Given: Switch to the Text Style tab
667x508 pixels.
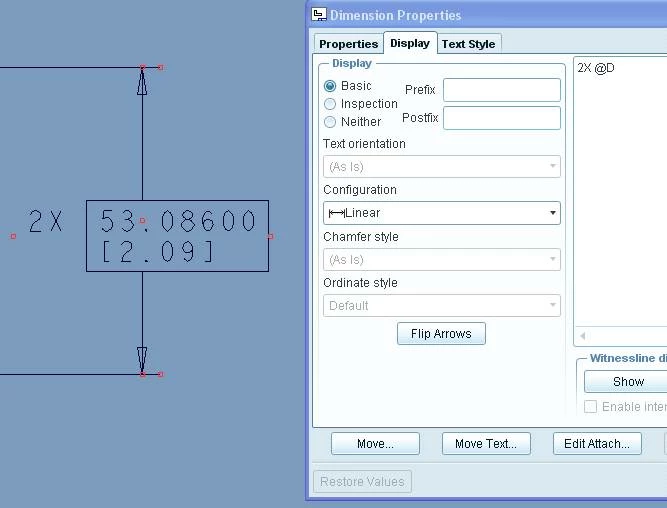Looking at the screenshot, I should [468, 44].
